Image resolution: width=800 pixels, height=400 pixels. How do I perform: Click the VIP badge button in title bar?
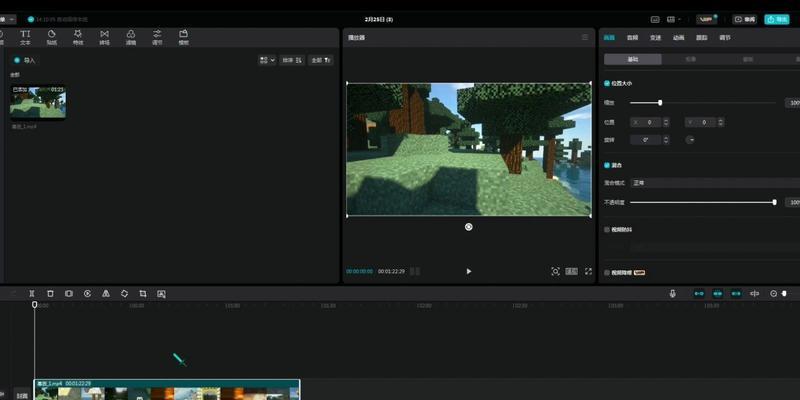[707, 19]
